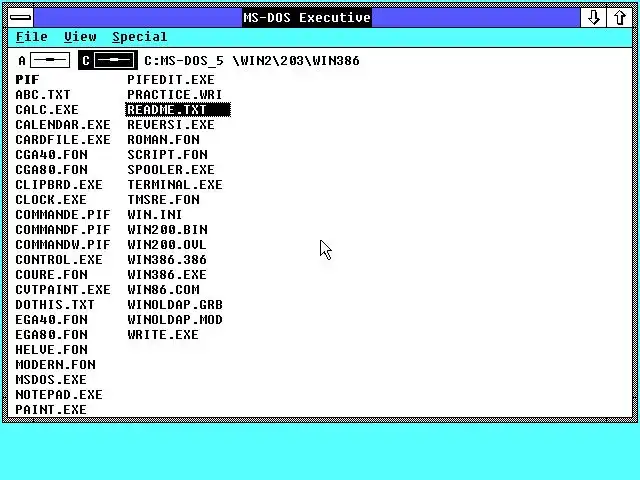Select TERMINAL.EXE file

(x=175, y=184)
